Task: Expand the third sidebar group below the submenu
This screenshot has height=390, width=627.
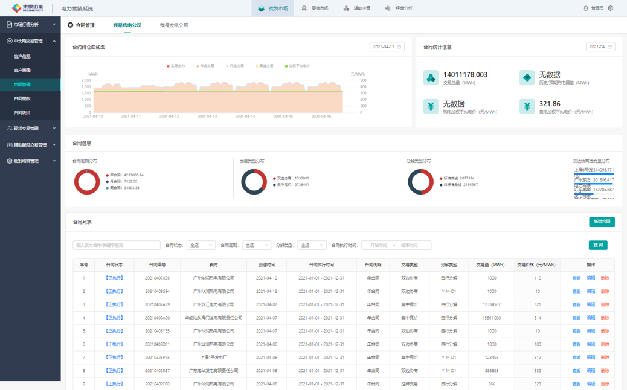Action: click(30, 128)
